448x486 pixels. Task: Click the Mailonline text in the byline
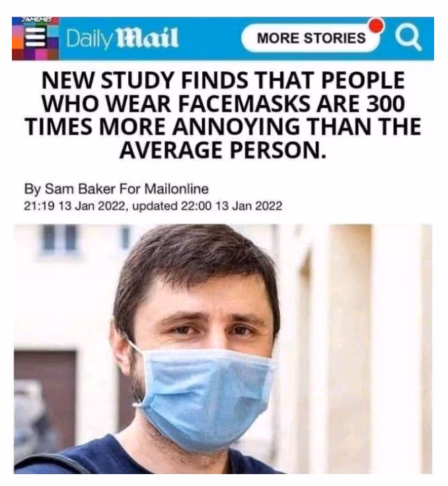click(x=176, y=189)
